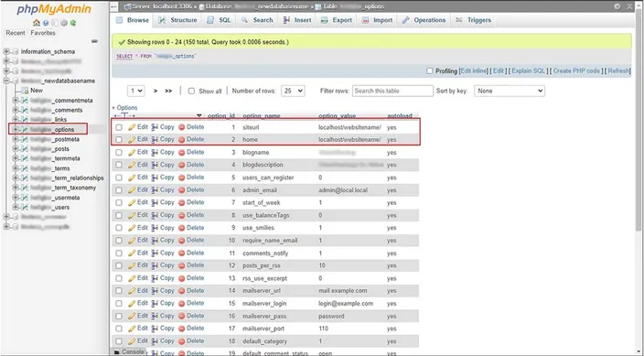Jump to last page with double arrow
Image resolution: width=644 pixels, height=356 pixels.
[168, 92]
